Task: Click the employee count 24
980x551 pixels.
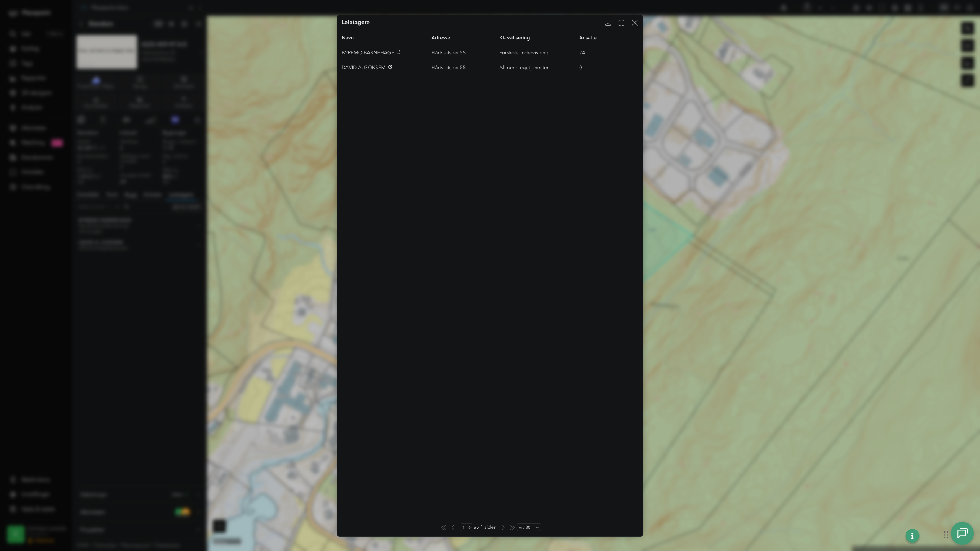Action: tap(582, 52)
